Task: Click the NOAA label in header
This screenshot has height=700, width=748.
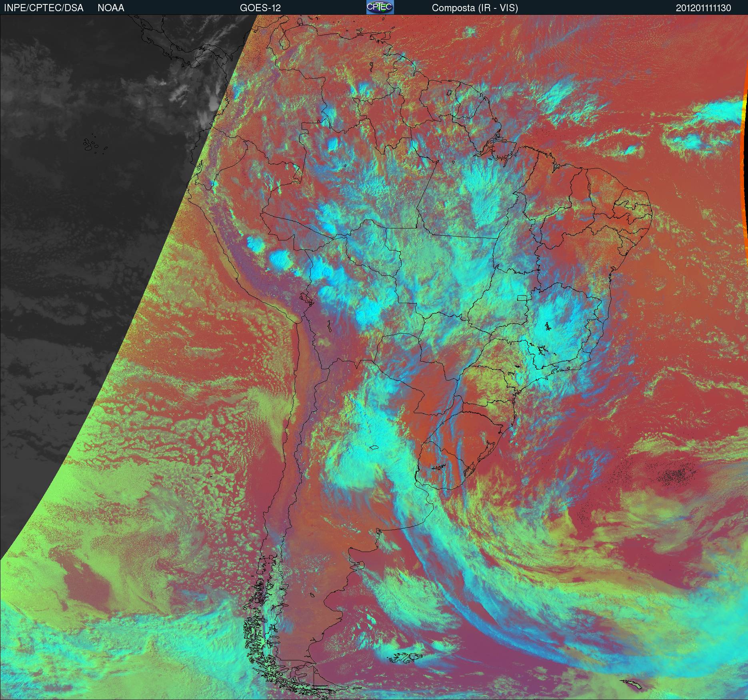Action: [x=111, y=8]
